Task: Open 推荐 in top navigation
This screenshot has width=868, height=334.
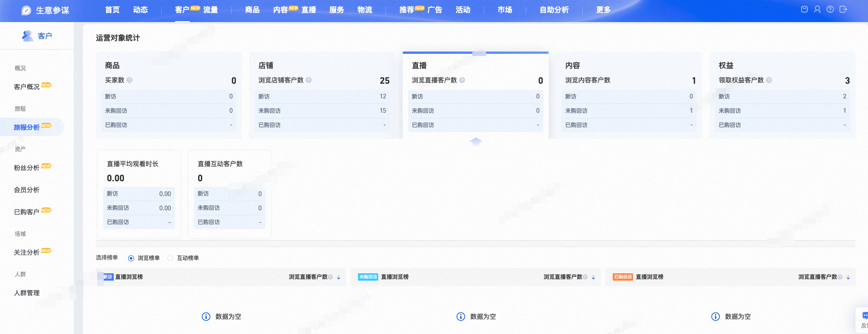Action: 407,10
